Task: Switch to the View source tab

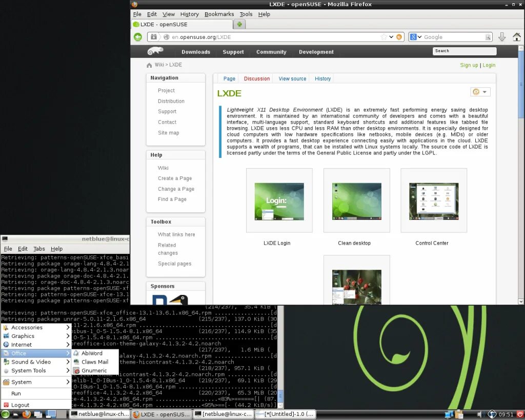Action: point(292,78)
